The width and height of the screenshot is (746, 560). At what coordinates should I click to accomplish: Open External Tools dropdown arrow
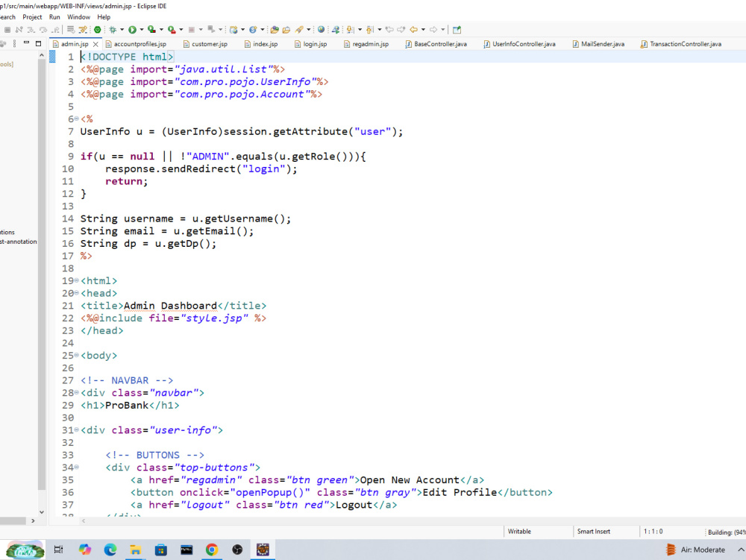[x=181, y=30]
